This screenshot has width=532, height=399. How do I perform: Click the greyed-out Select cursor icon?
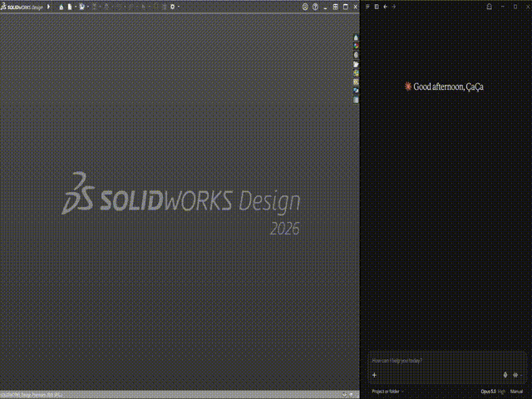coord(144,7)
